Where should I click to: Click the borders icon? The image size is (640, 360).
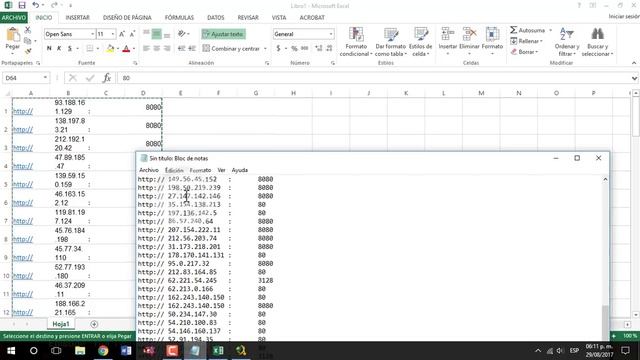tap(89, 49)
